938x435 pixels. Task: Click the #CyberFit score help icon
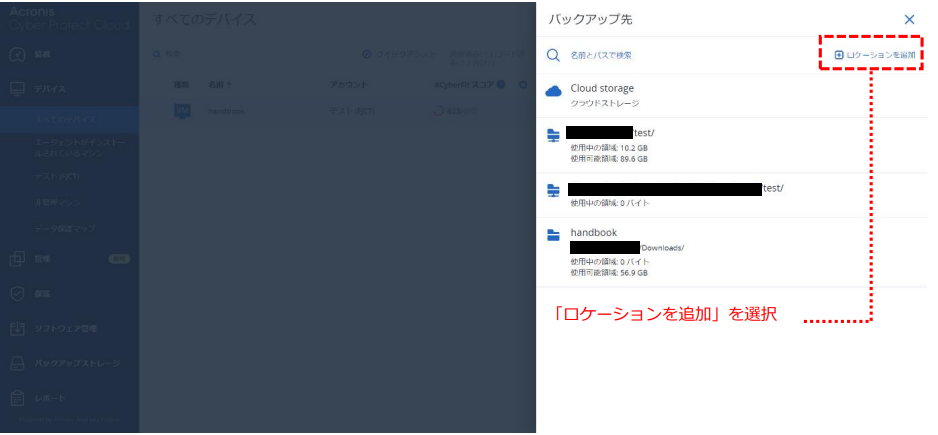click(500, 85)
